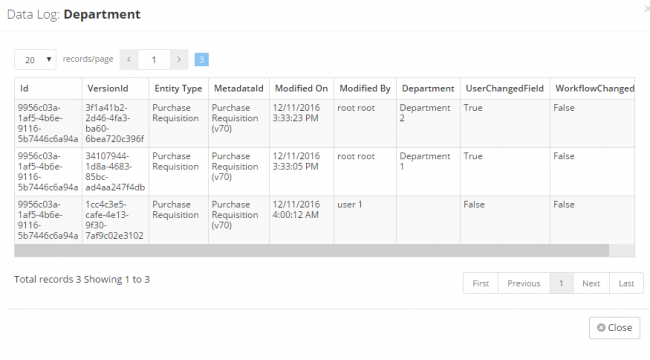This screenshot has width=650, height=360.
Task: Click True UserChangedField in Department 2 row
Action: tap(505, 123)
